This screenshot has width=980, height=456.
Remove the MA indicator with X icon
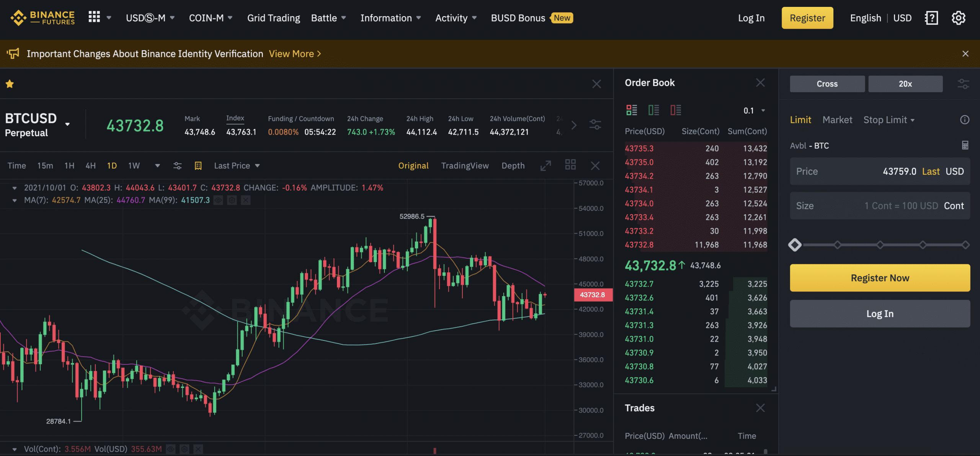246,200
